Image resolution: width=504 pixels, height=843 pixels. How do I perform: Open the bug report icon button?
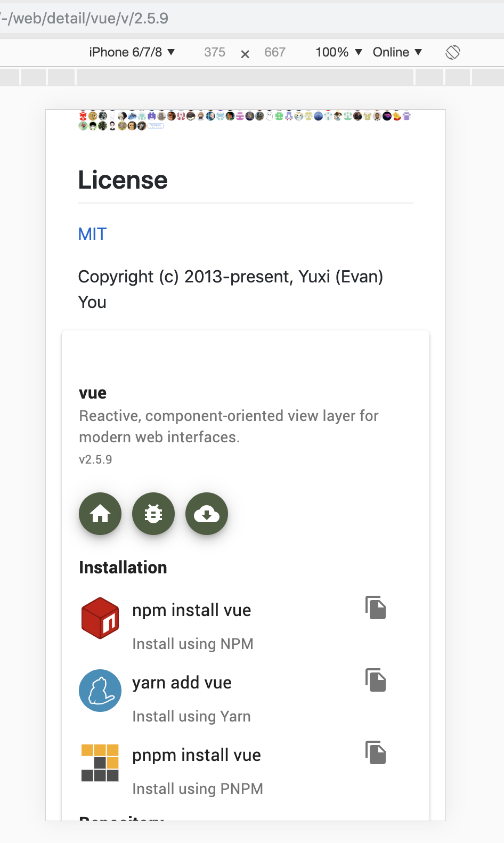tap(153, 514)
